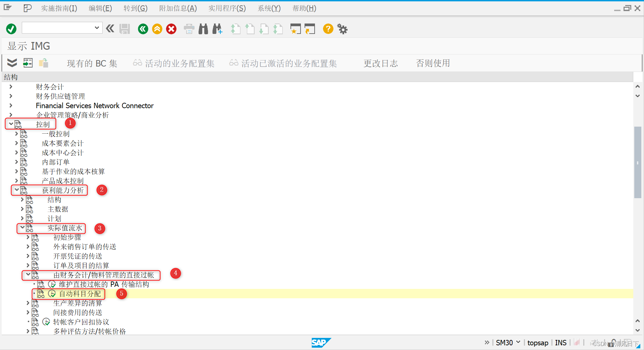
Task: Open the command field dropdown arrow
Action: click(97, 28)
